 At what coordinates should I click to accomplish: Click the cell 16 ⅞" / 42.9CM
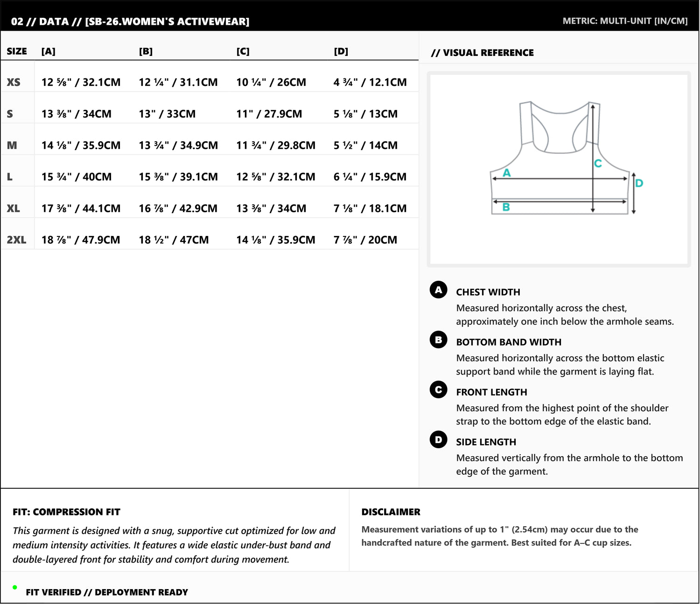178,208
